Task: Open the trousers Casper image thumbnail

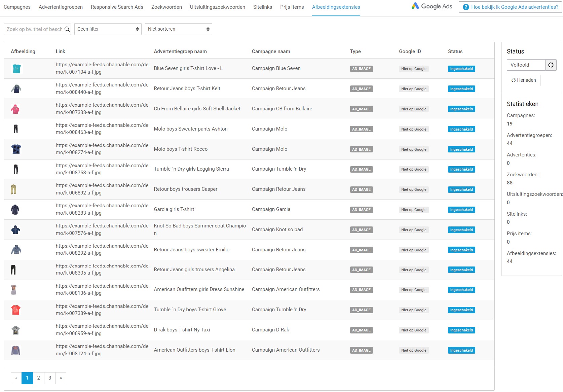Action: 13,189
